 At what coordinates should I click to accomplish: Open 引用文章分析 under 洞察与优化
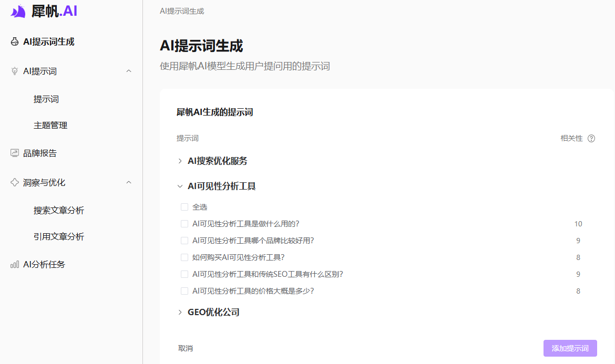coord(58,237)
